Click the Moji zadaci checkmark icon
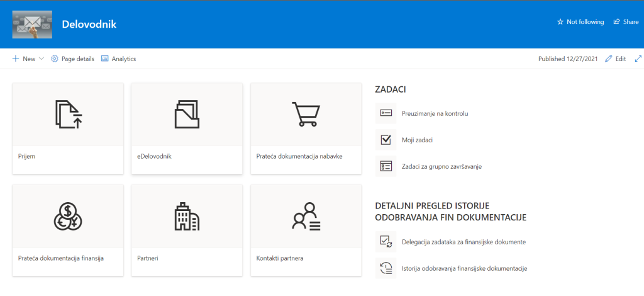The image size is (644, 296). [x=385, y=139]
